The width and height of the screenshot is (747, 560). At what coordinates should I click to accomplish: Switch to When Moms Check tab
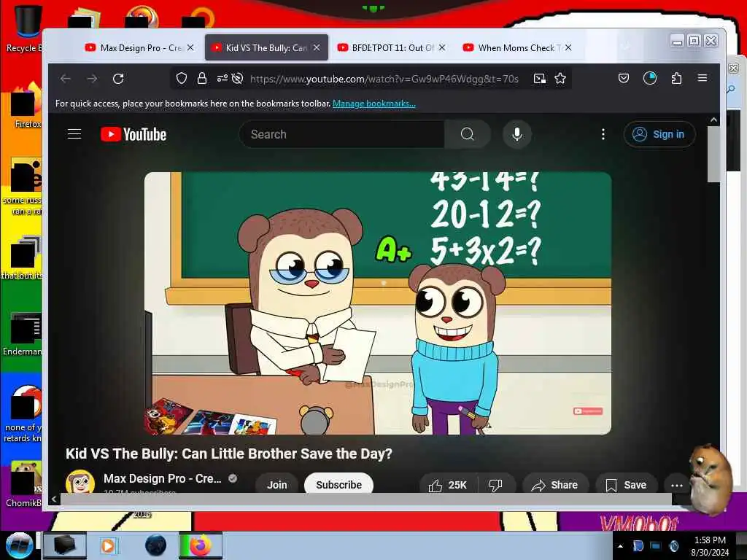click(516, 47)
